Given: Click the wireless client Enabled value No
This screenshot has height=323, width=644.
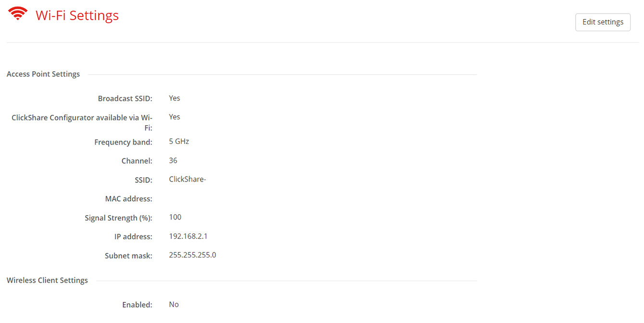Looking at the screenshot, I should [174, 305].
